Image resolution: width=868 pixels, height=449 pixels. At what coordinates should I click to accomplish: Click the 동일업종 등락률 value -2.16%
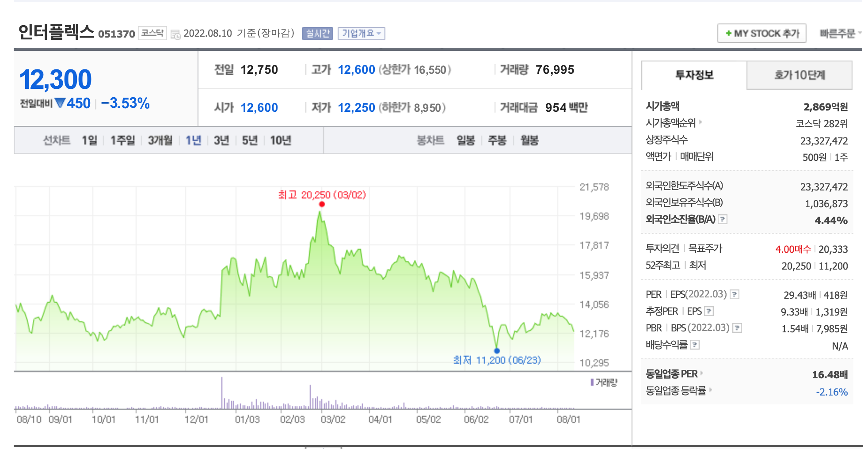[x=832, y=392]
